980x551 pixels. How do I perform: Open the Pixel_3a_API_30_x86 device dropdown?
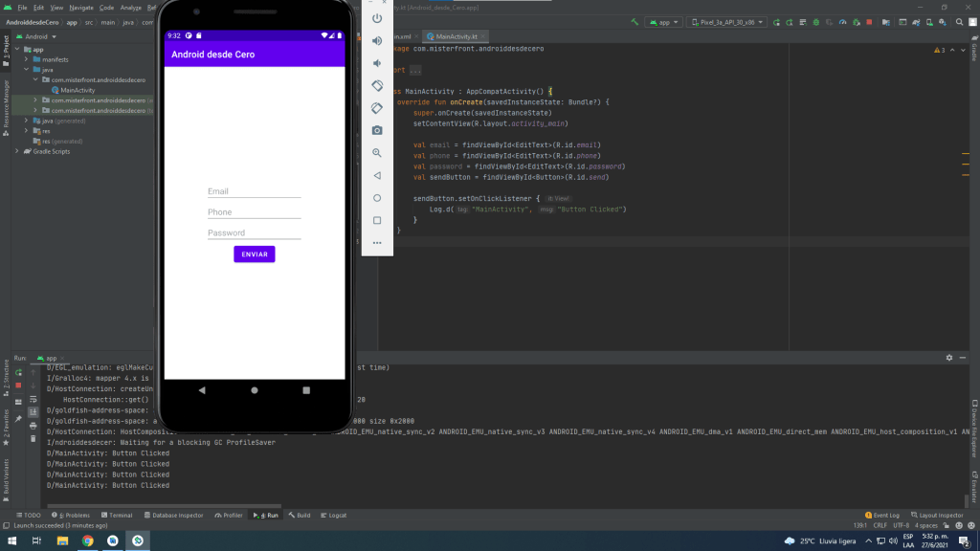[727, 22]
